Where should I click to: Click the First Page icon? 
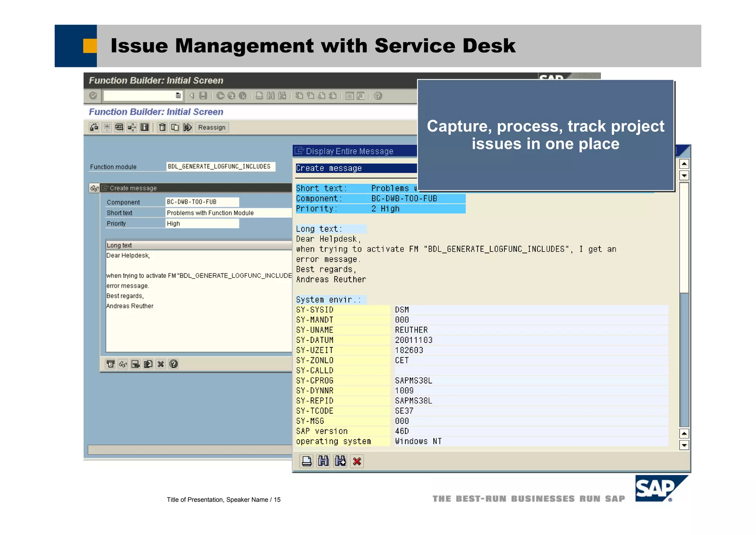click(x=299, y=96)
